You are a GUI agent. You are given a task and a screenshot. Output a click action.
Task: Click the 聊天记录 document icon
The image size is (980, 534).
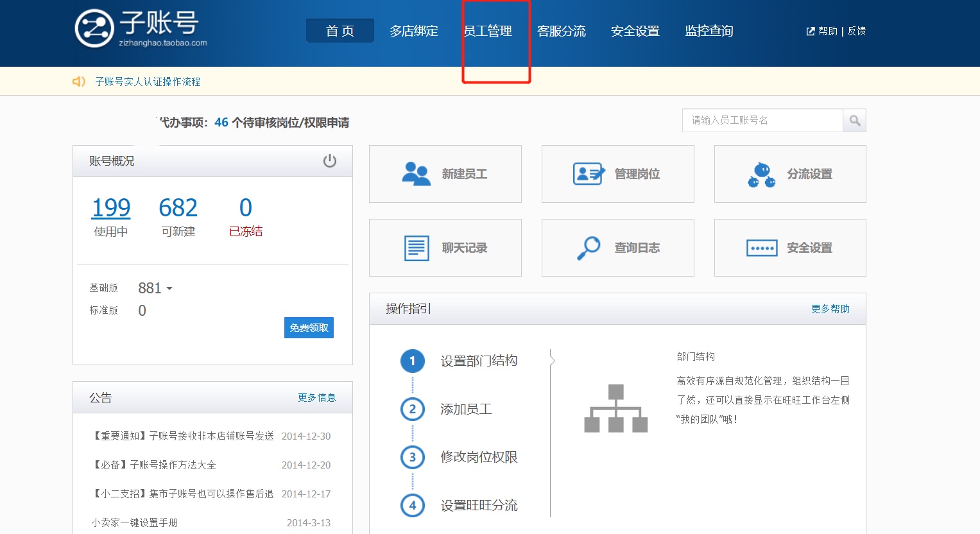tap(417, 248)
